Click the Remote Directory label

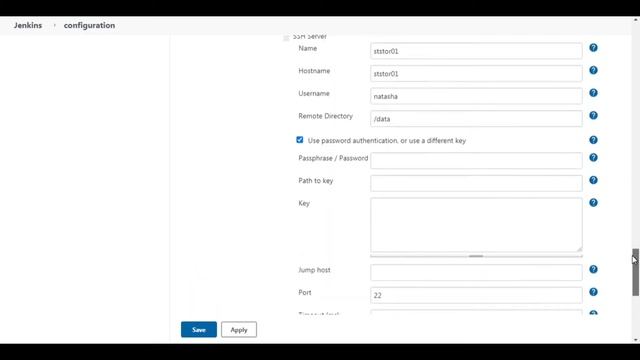[x=325, y=116]
